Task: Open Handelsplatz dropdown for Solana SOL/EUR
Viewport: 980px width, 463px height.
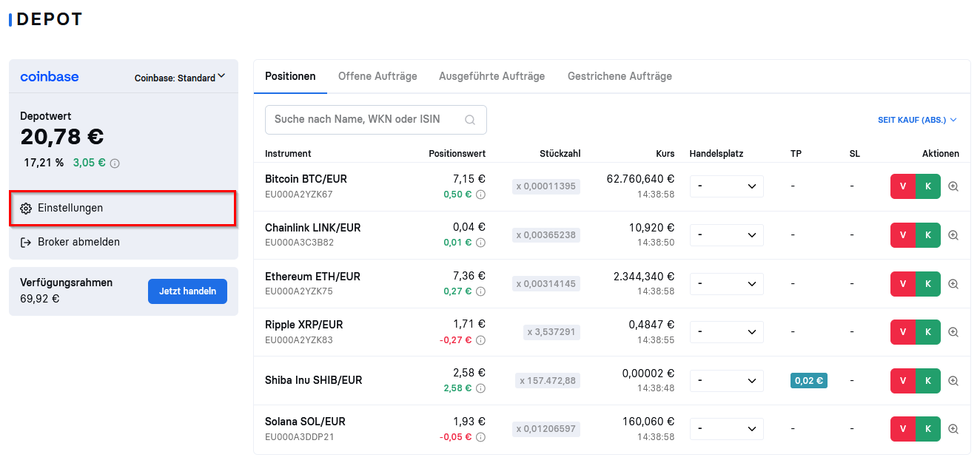Action: tap(726, 429)
